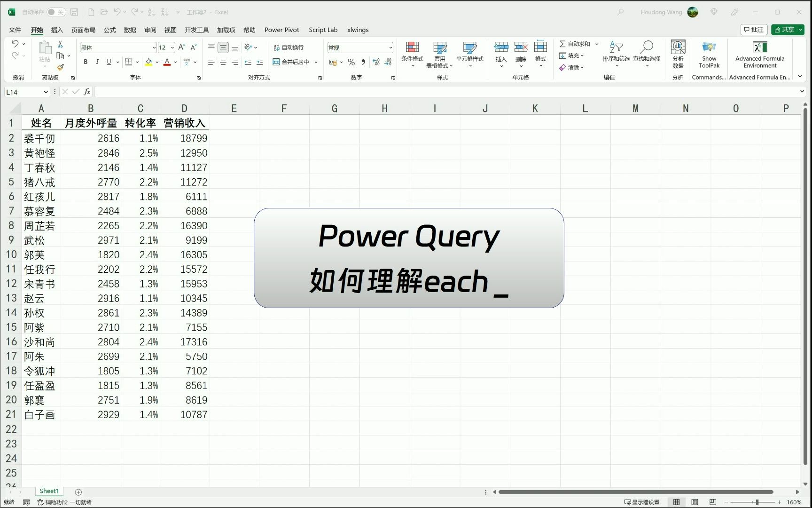Click into the formula bar input

pos(446,92)
